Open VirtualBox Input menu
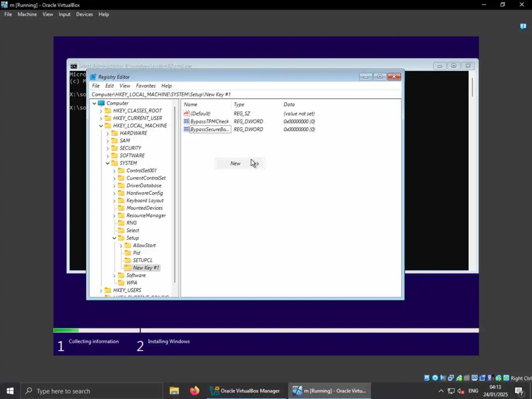This screenshot has width=532, height=399. coord(64,14)
